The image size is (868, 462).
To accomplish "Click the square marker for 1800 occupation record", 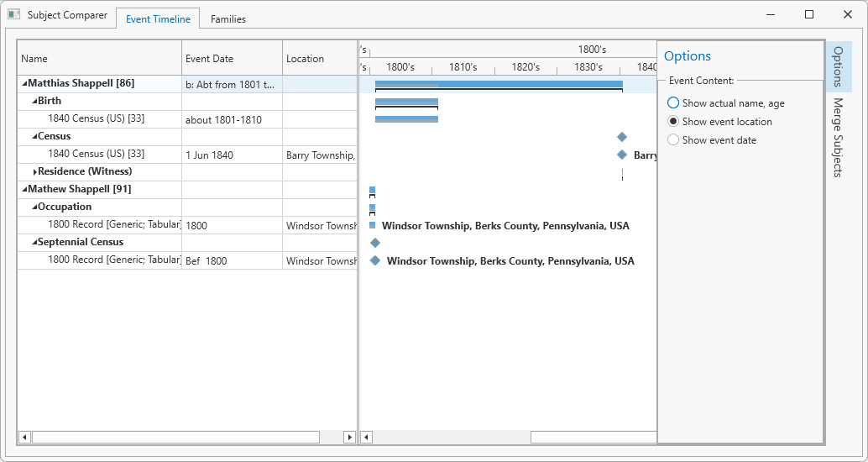I will [373, 225].
